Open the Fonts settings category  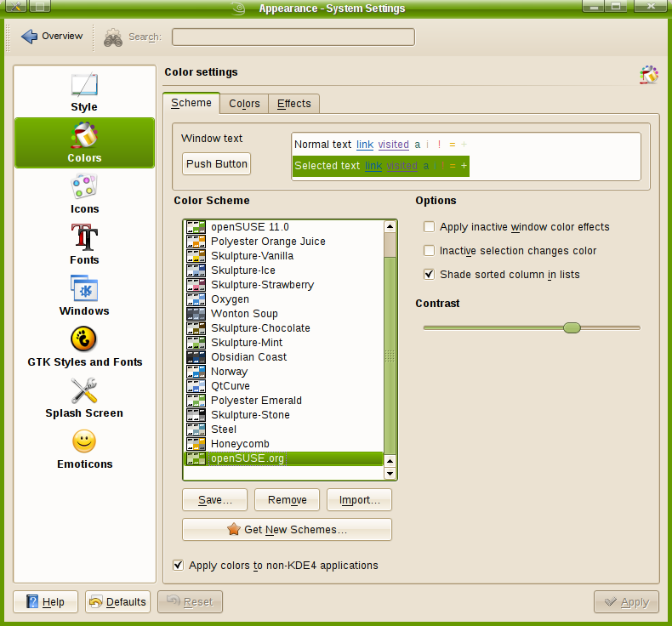coord(84,245)
